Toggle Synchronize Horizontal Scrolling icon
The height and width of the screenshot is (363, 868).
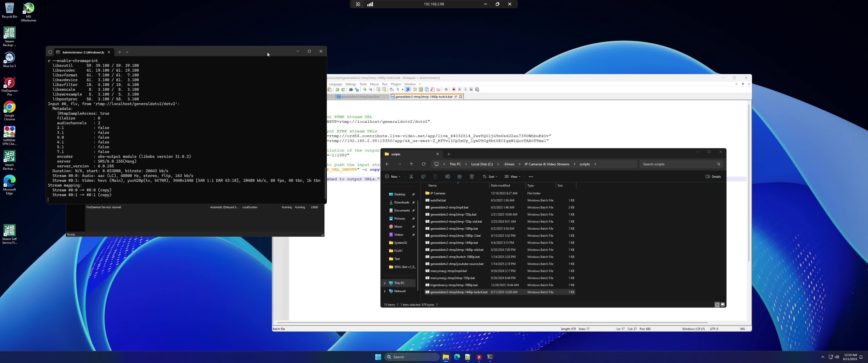coord(384,89)
